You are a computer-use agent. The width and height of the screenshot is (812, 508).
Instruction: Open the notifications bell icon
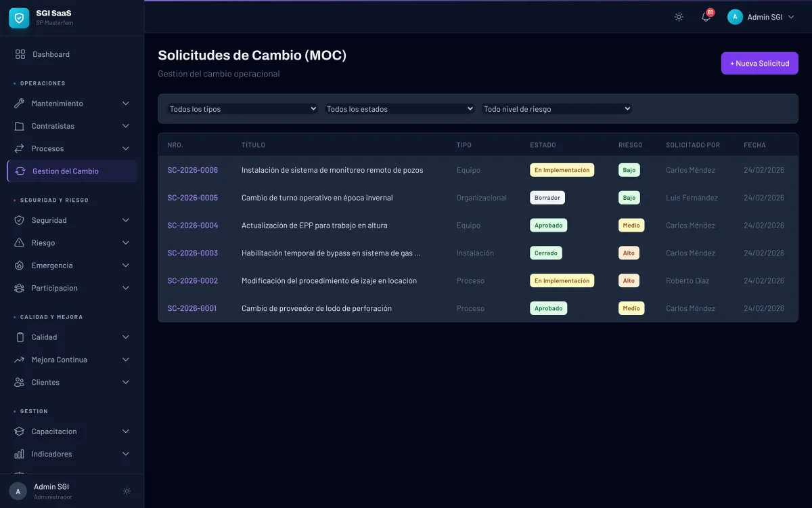tap(705, 17)
